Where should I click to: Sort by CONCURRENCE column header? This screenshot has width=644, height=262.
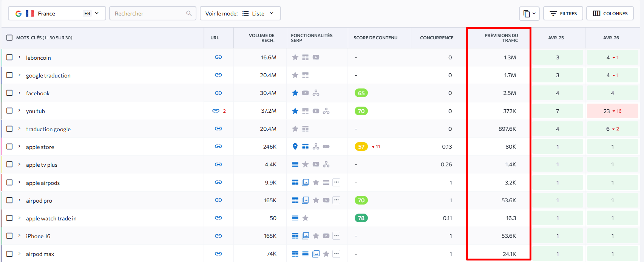pyautogui.click(x=437, y=38)
